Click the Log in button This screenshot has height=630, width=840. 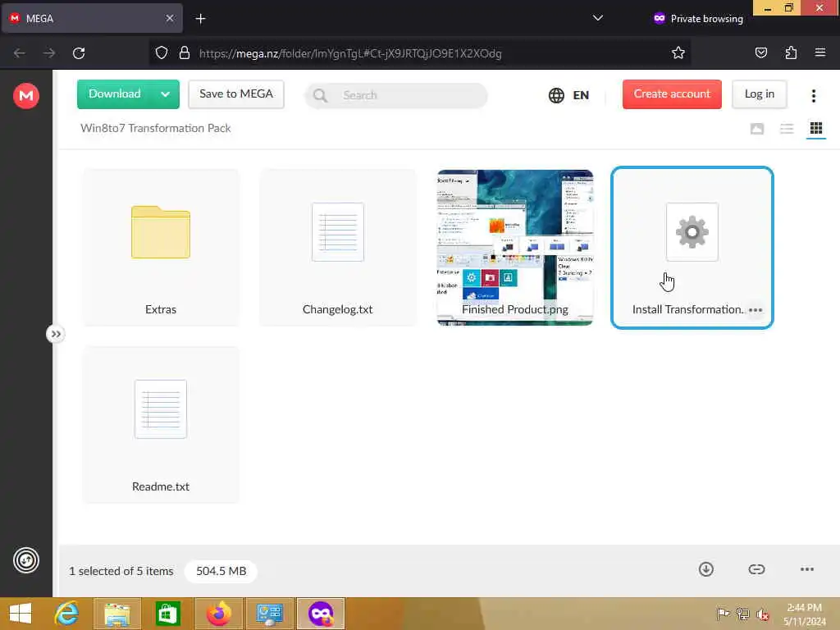[x=759, y=94]
